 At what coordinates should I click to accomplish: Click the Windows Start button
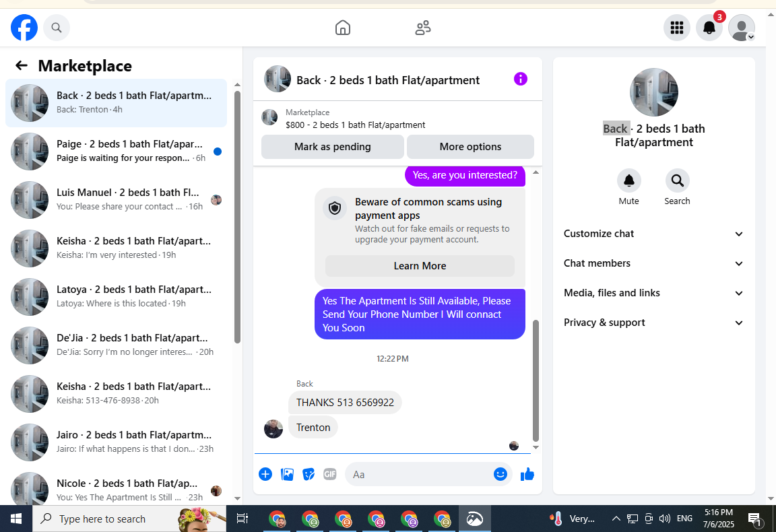point(16,519)
